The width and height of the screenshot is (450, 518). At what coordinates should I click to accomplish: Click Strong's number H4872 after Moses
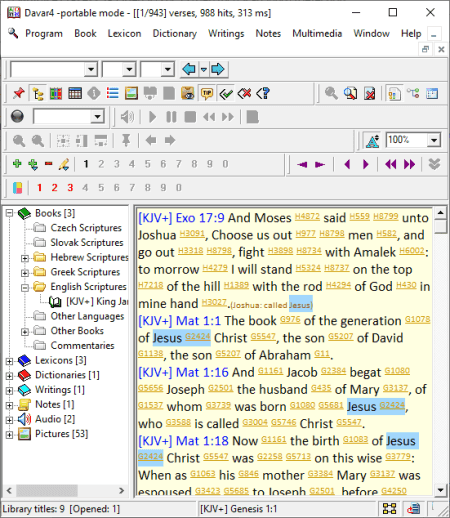[x=307, y=217]
